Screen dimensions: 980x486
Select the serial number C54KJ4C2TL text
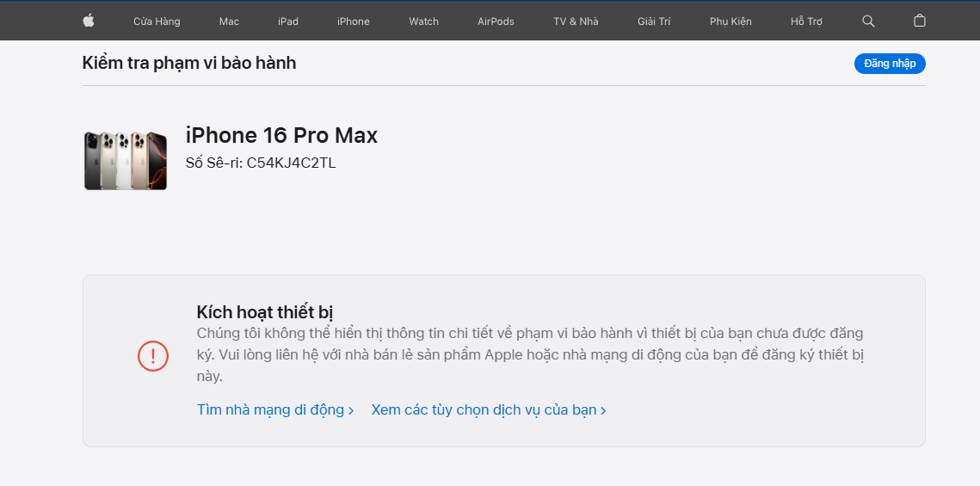click(292, 163)
